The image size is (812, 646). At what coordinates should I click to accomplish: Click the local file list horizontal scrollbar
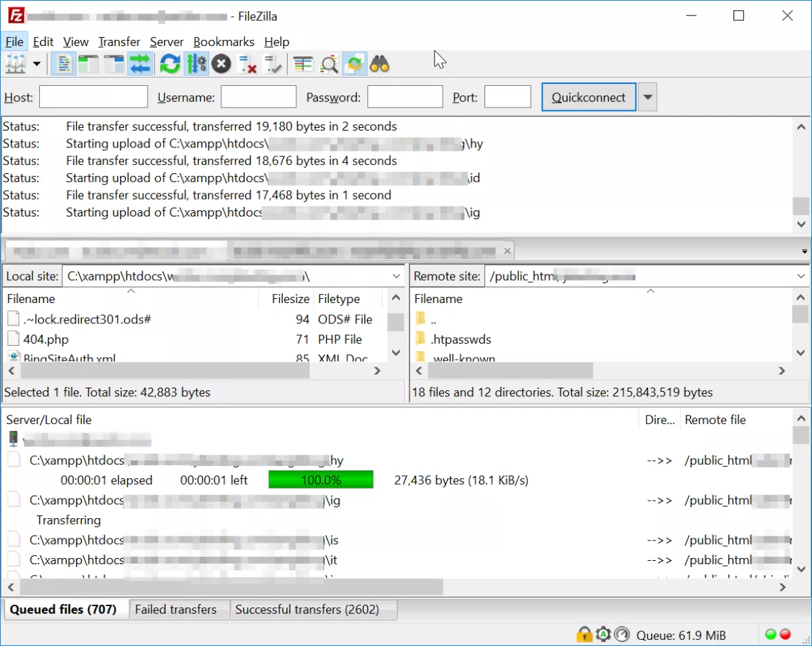(165, 371)
